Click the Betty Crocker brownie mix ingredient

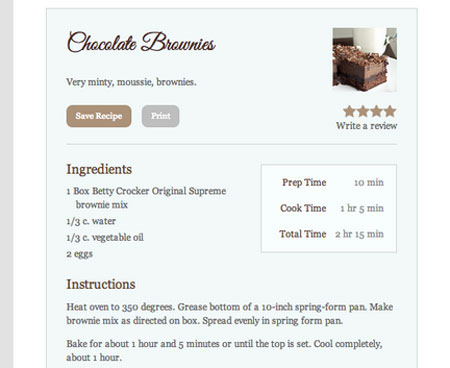point(146,198)
